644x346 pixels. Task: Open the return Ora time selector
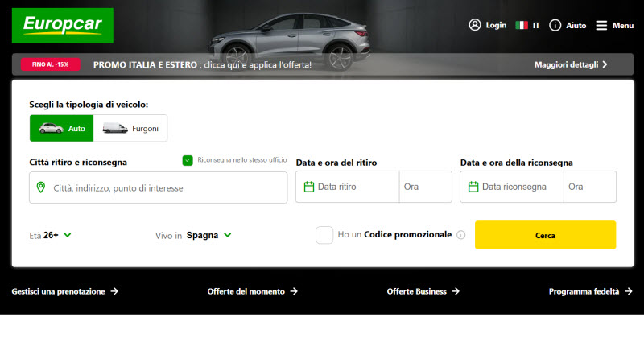(x=590, y=187)
